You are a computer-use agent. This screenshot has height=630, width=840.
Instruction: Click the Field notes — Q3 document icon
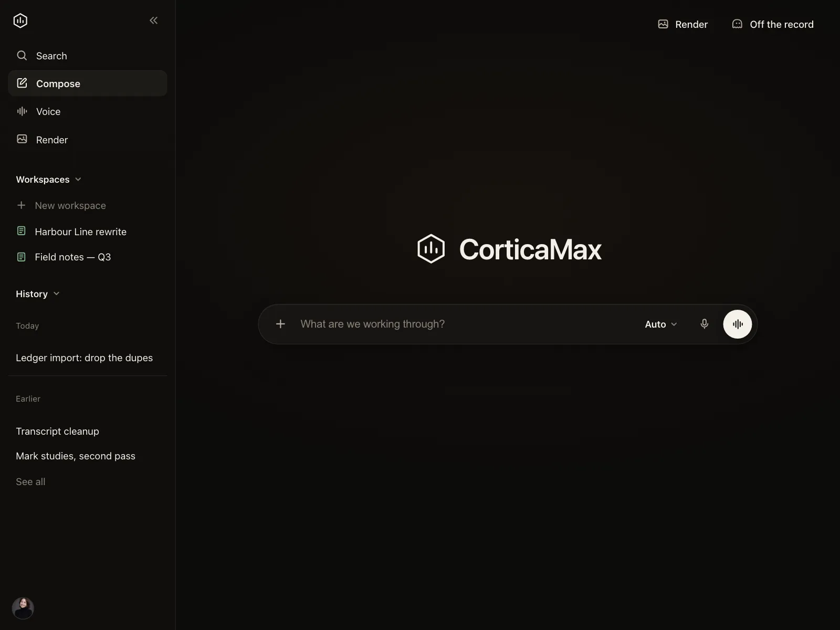(21, 257)
